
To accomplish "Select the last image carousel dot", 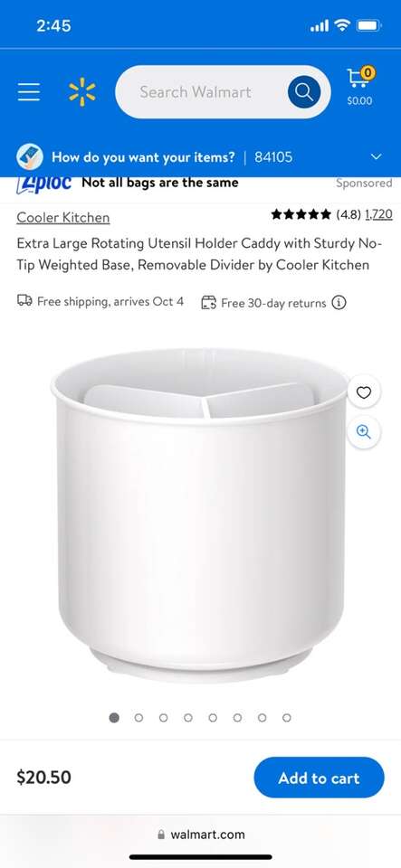I will (x=287, y=717).
